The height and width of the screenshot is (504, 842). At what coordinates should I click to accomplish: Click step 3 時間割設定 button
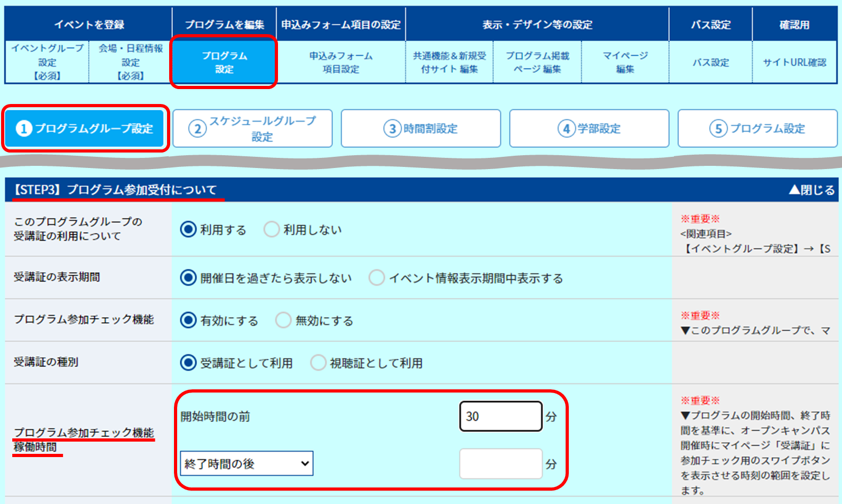(421, 129)
